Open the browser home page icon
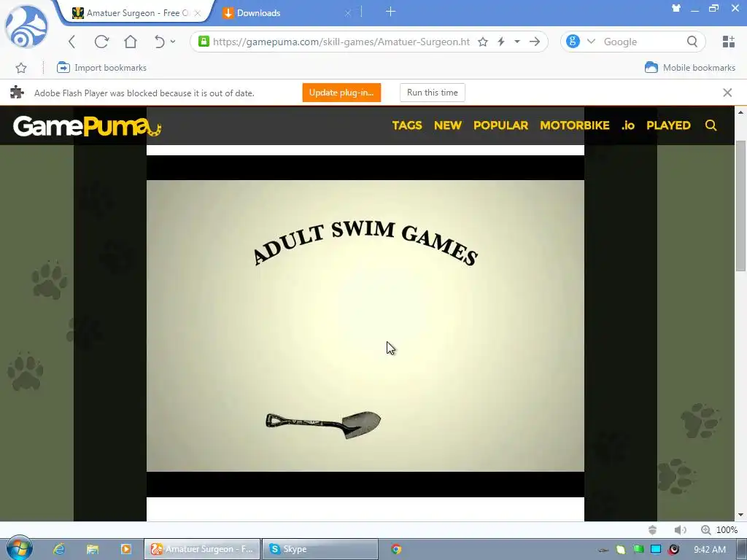This screenshot has height=560, width=747. coord(131,42)
